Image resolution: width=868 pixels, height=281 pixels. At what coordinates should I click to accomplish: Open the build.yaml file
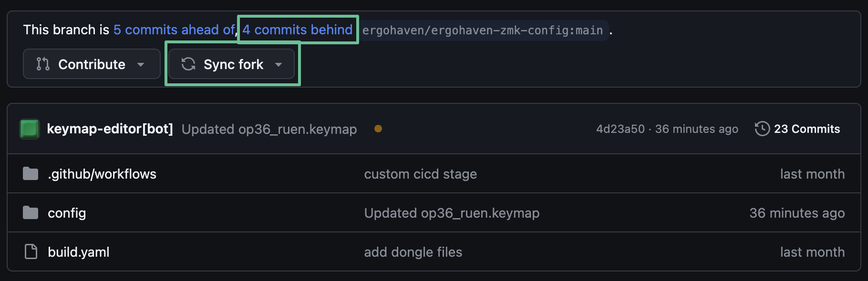(x=79, y=252)
